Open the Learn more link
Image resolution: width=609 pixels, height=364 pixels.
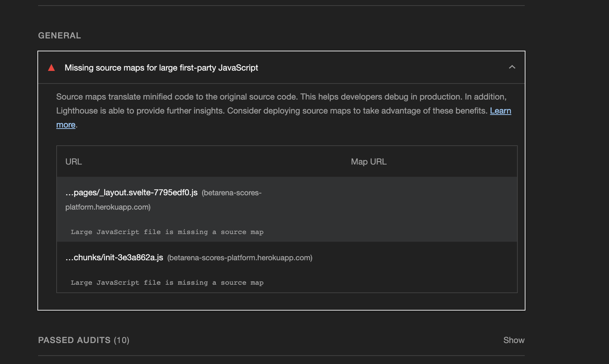click(501, 111)
